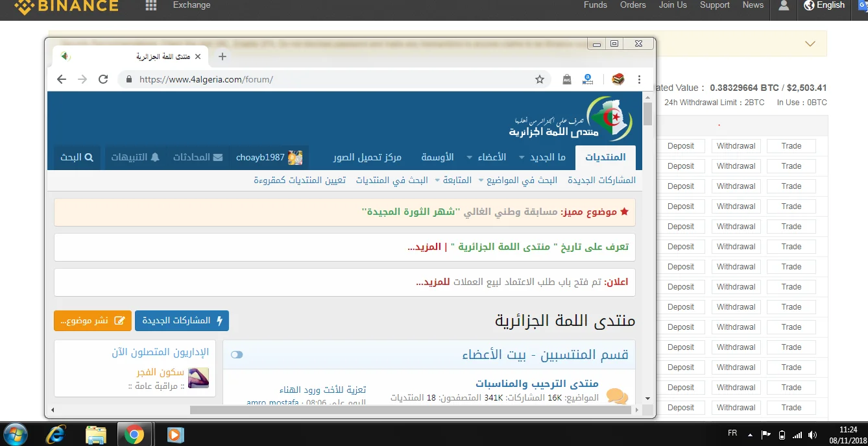The width and height of the screenshot is (868, 446).
Task: Click the browser back arrow
Action: (x=62, y=79)
